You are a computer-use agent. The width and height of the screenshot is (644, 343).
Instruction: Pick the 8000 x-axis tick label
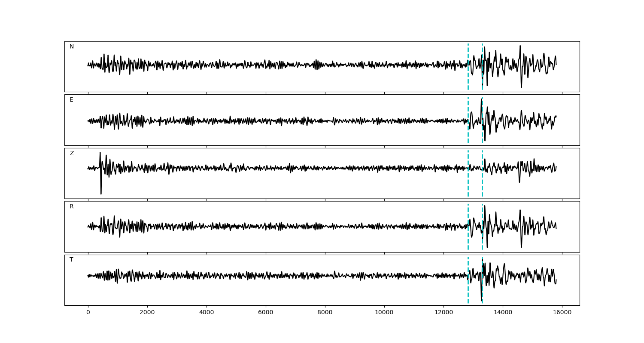coord(325,313)
